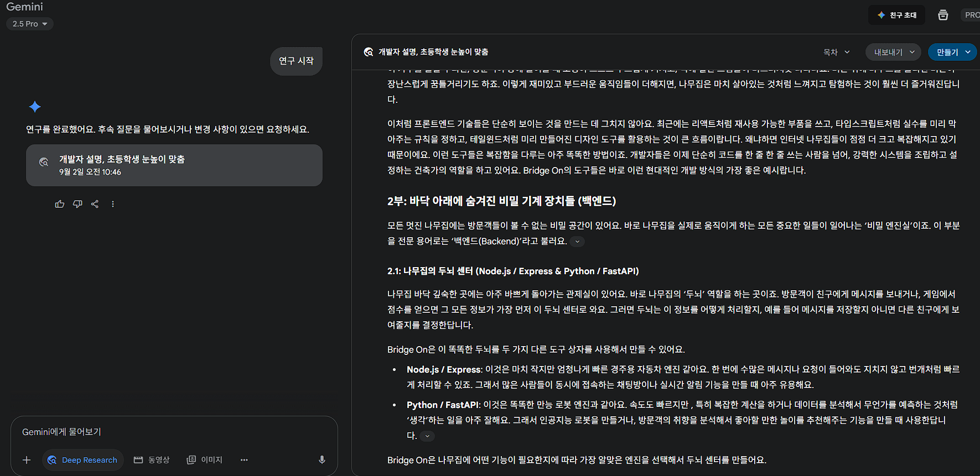Click the sparkle icon in 친구 초대
Screen dimensions: 980x476
pos(881,15)
